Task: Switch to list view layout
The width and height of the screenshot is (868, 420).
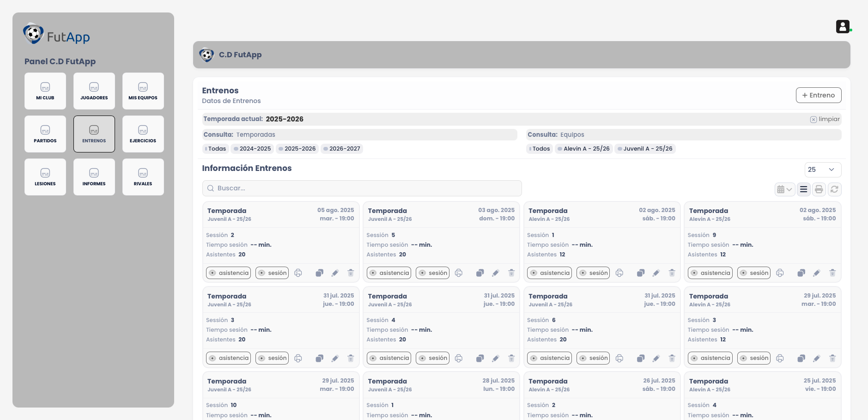Action: 804,189
